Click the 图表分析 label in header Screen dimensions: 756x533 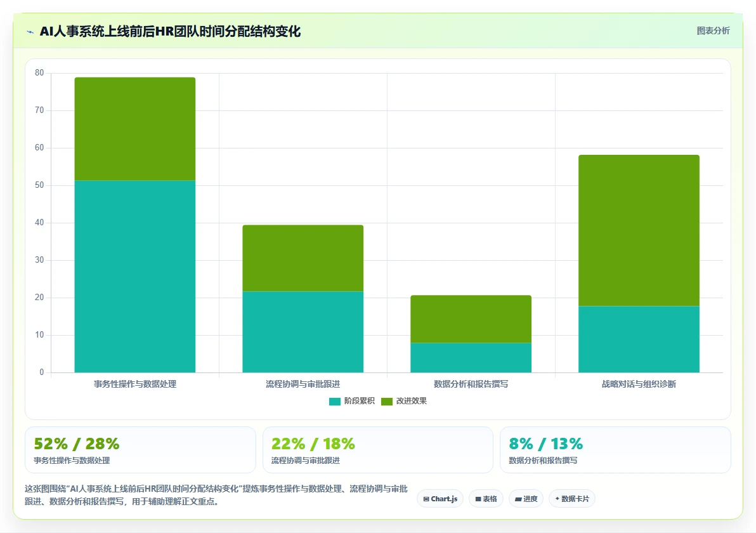click(x=713, y=31)
